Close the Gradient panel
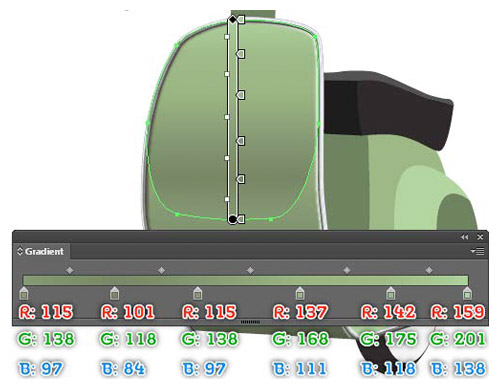500x389 pixels. coord(480,237)
